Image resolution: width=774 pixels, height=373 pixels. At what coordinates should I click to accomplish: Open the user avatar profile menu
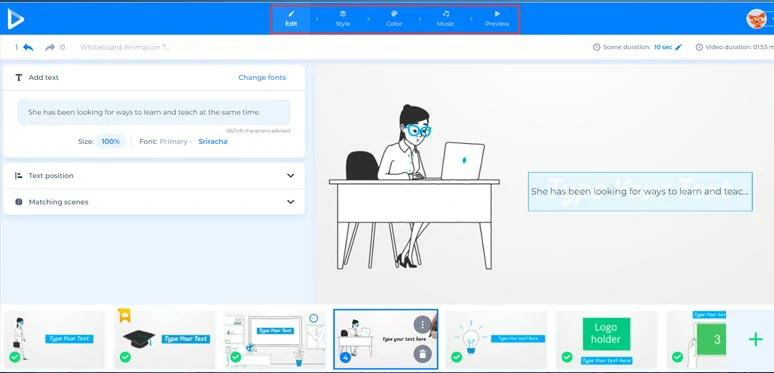click(756, 19)
